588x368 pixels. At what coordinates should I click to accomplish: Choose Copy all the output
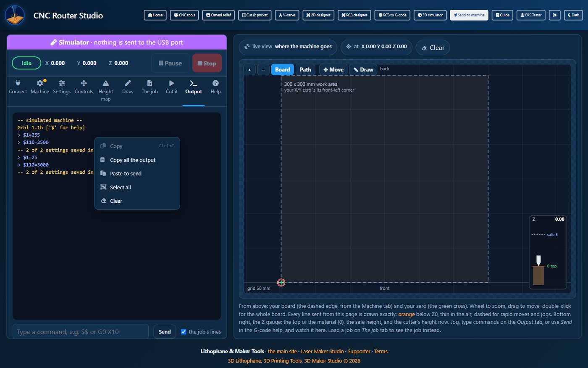[137, 160]
